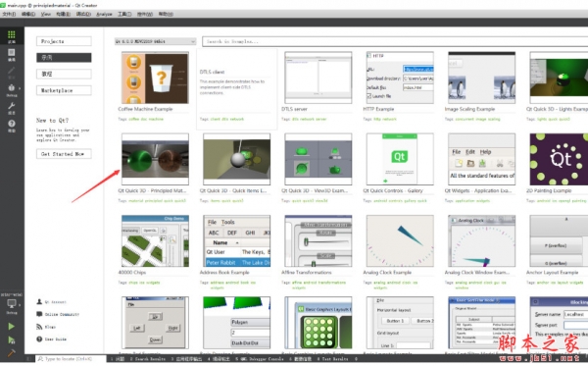This screenshot has height=366, width=588.
Task: Open the kit selector monitor icon
Action: tap(12, 303)
